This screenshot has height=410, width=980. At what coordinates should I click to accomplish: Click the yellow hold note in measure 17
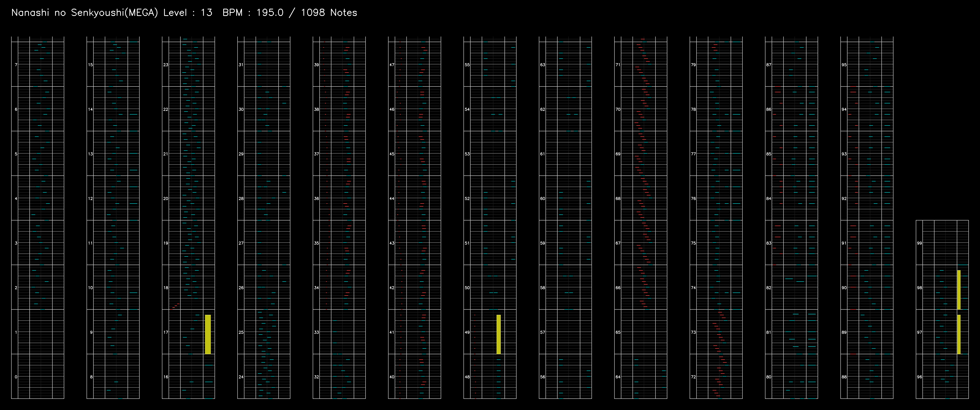pos(208,334)
